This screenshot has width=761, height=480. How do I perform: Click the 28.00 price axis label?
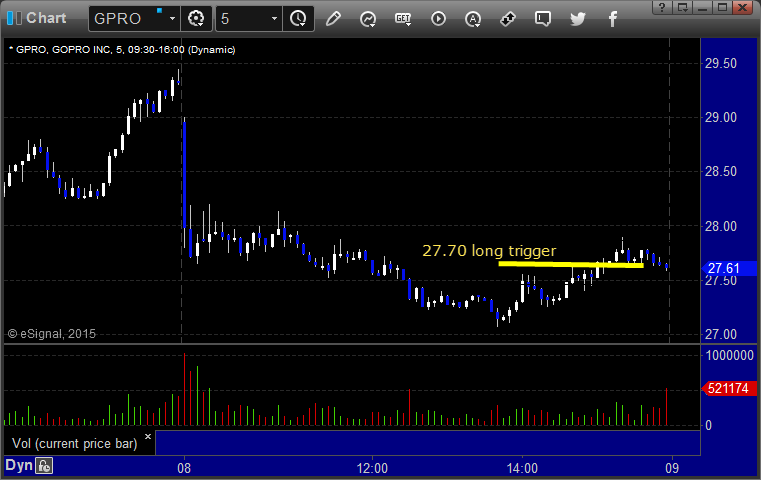pyautogui.click(x=721, y=226)
